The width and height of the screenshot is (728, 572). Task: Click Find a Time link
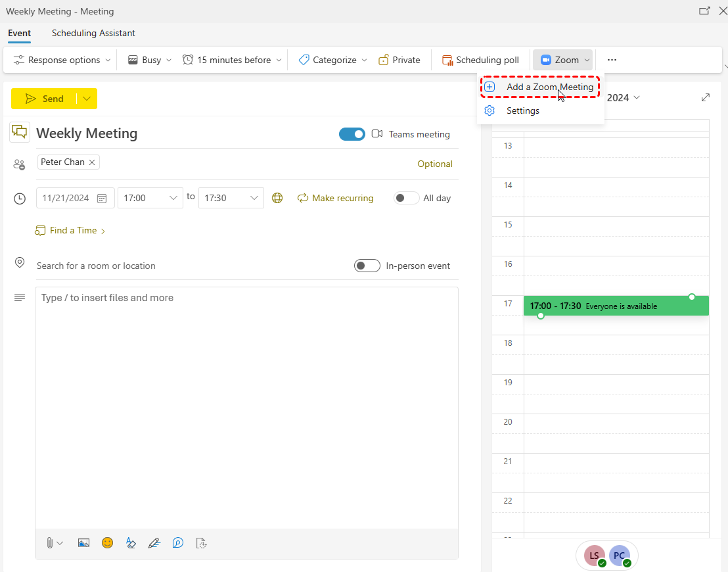(70, 231)
